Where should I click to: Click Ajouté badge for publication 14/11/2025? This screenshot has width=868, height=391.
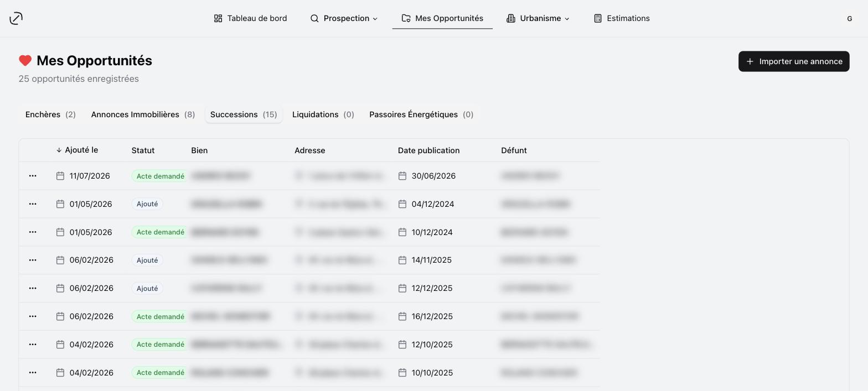click(147, 260)
